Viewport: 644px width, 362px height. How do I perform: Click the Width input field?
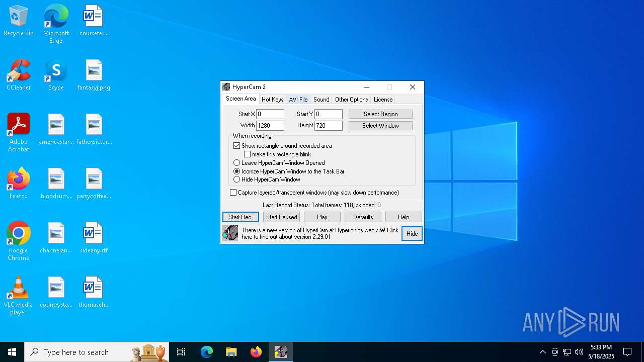(x=270, y=126)
